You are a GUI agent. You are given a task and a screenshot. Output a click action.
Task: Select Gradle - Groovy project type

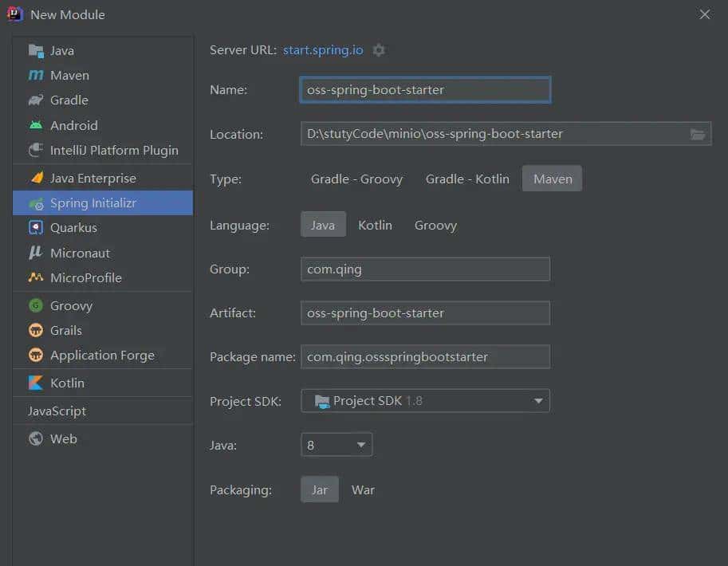point(356,179)
